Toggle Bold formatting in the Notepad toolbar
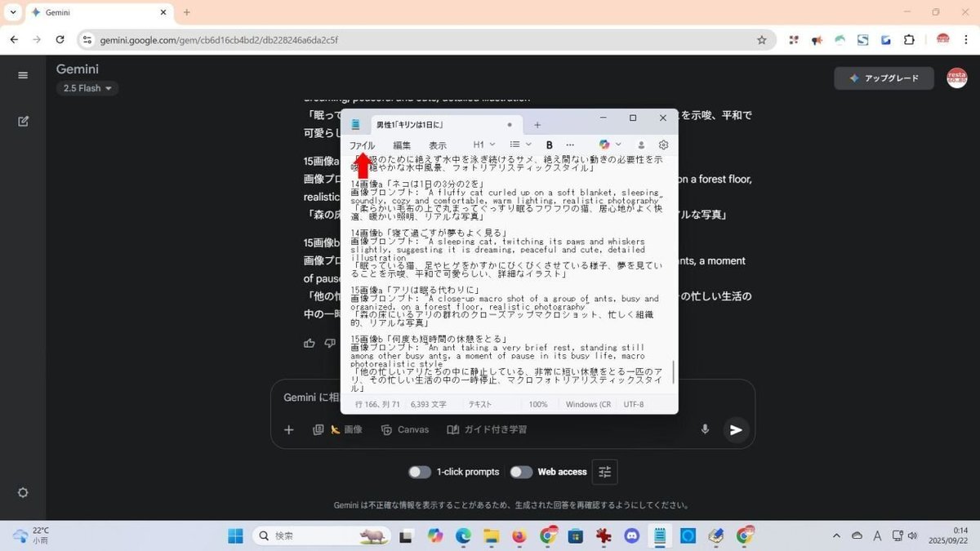The image size is (980, 551). click(x=549, y=144)
